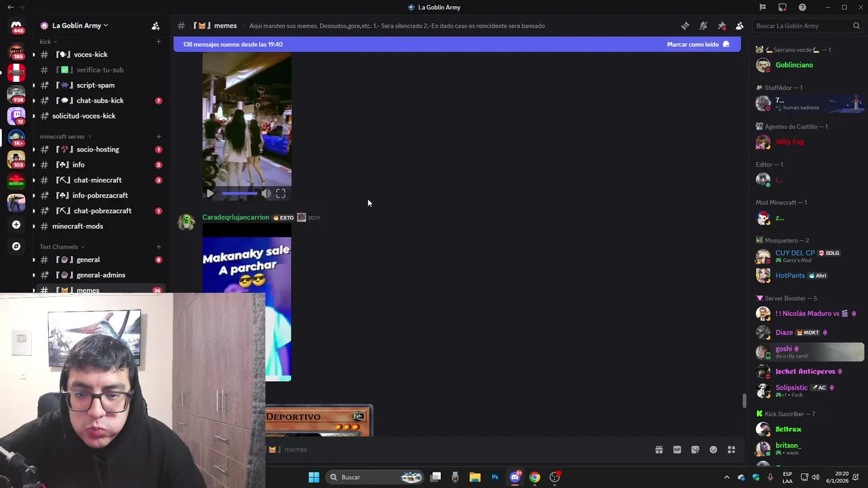The width and height of the screenshot is (868, 488).
Task: Click the Windows taskbar Buscar search box
Action: pyautogui.click(x=374, y=477)
